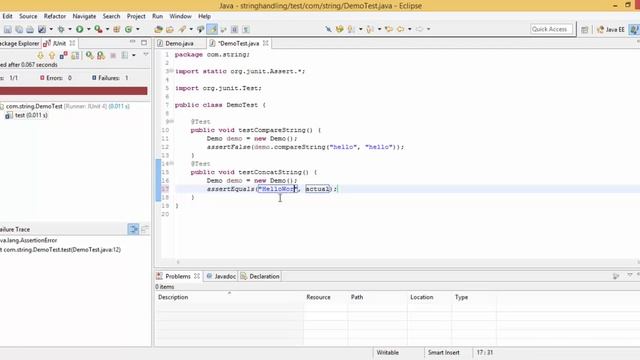
Task: Click the New Java Package icon
Action: point(117,29)
